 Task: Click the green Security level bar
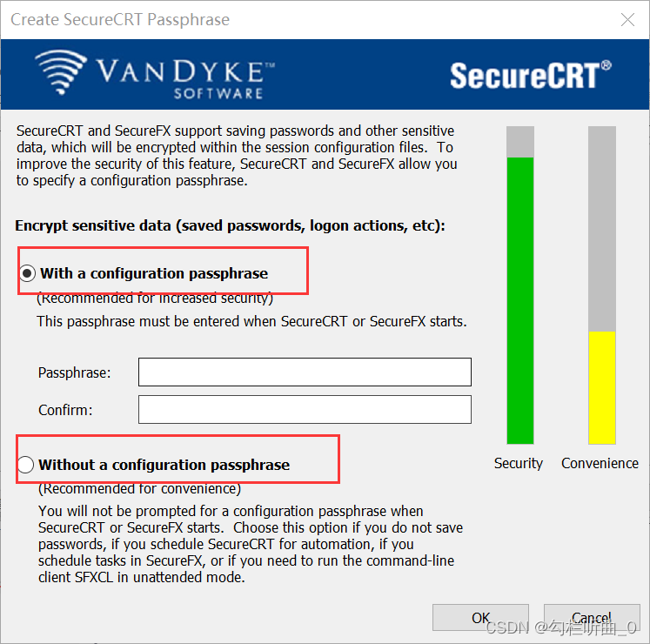[520, 300]
